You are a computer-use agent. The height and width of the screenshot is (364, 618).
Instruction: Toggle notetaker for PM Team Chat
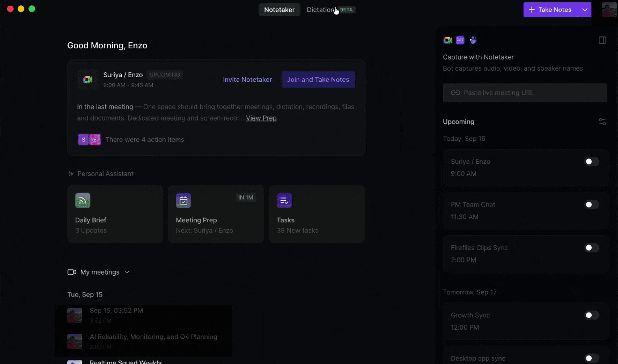click(592, 205)
